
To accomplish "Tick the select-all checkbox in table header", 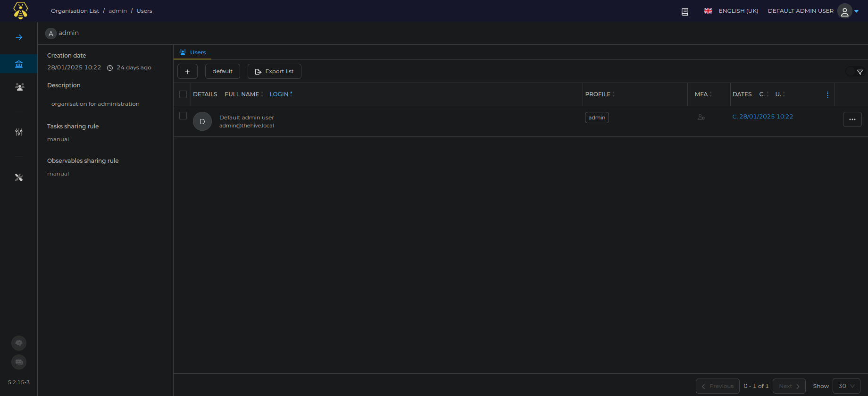I will (x=183, y=94).
